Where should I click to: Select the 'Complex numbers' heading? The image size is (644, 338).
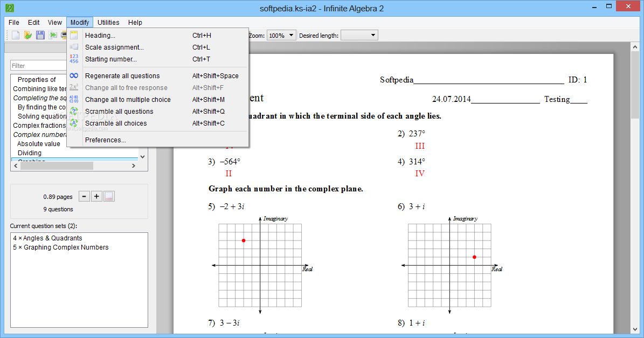(39, 134)
